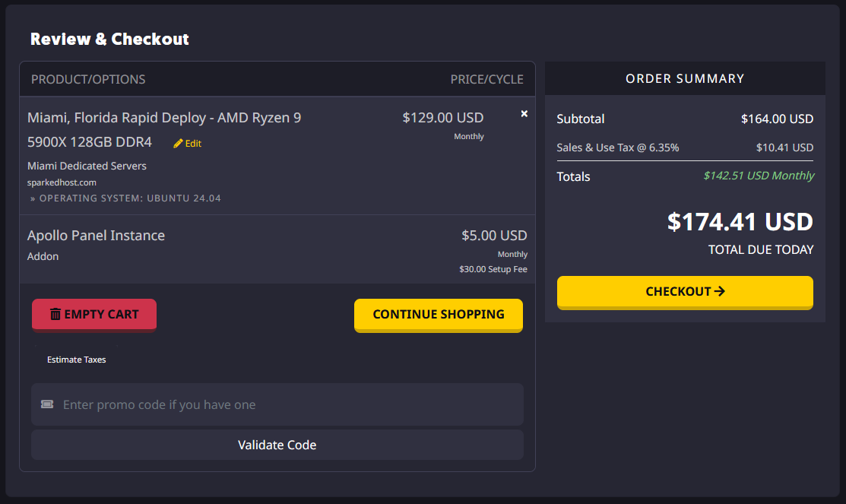Click the $30.00 Setup Fee text
846x504 pixels.
coord(493,269)
